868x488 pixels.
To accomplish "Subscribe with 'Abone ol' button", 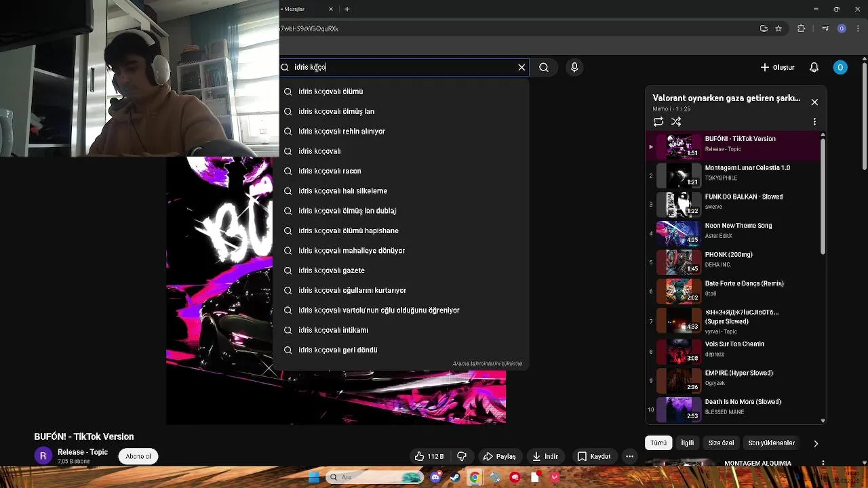I will tap(138, 457).
